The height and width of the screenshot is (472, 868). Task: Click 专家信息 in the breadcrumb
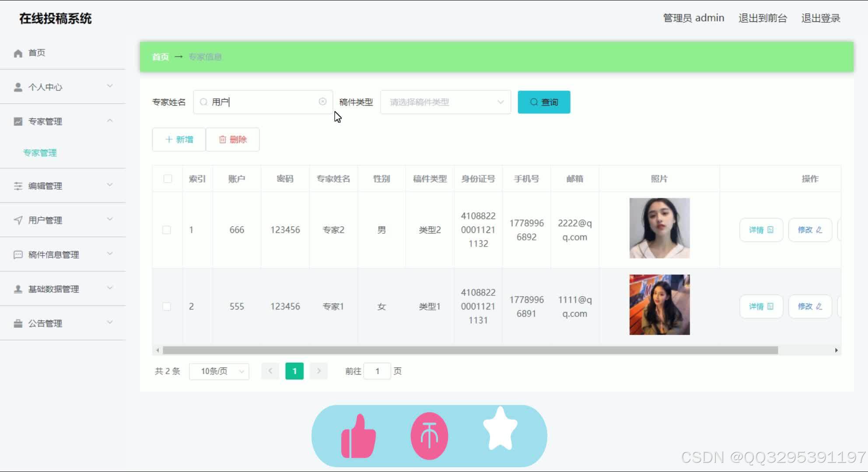[x=205, y=57]
